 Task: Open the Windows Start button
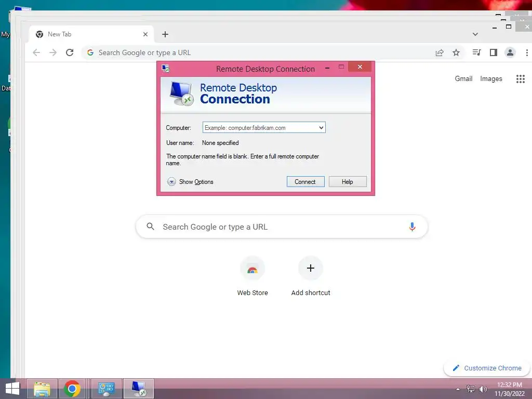(x=12, y=389)
